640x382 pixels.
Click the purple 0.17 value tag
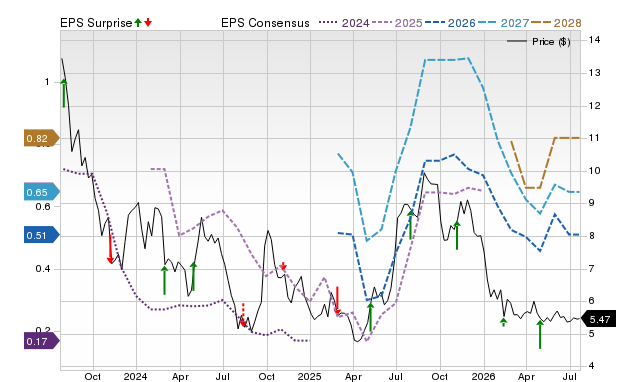coord(42,341)
